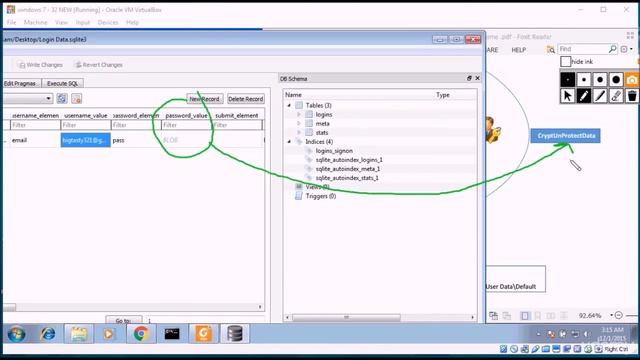Select sqlite_autoindex_stats_1 index
Viewport: 640px width, 360px height.
(347, 178)
